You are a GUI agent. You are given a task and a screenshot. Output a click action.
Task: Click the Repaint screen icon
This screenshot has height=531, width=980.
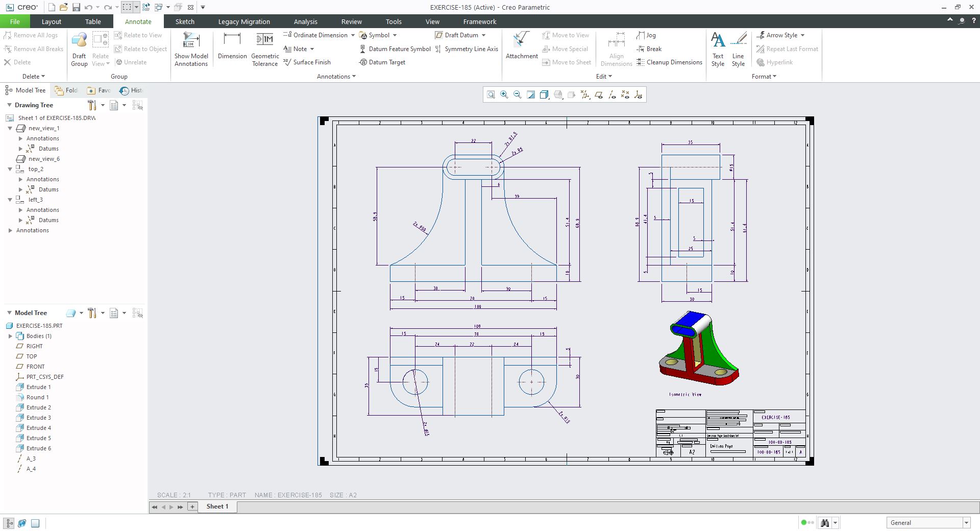click(x=531, y=95)
